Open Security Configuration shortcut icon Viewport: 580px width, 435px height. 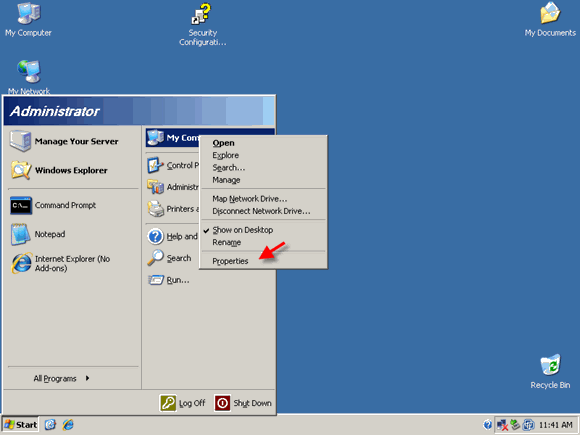[202, 24]
